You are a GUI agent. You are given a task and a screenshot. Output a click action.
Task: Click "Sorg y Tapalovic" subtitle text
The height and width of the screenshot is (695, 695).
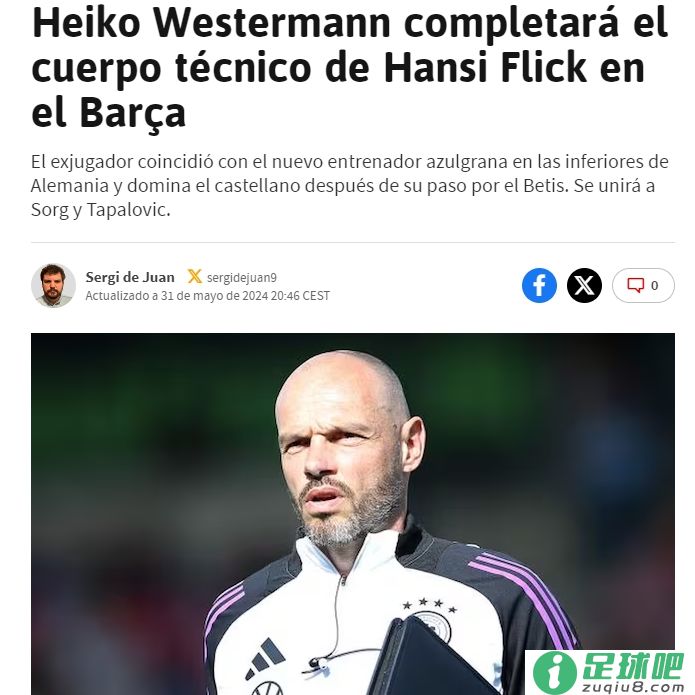pos(101,210)
